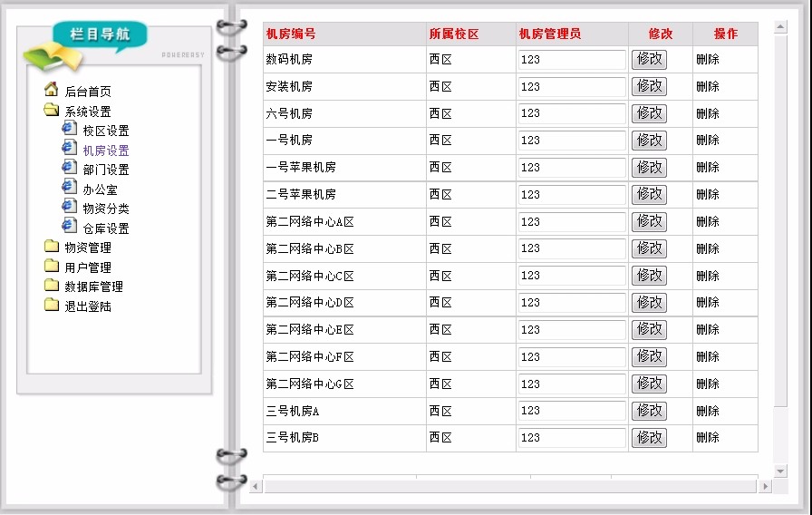The width and height of the screenshot is (812, 515).
Task: Delete the 安装机房 row
Action: 708,86
